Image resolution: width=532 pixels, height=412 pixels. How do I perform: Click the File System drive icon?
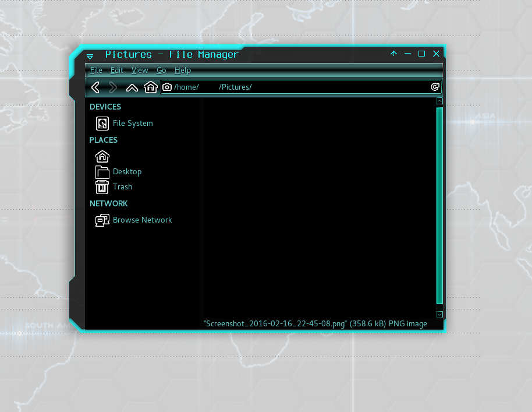pyautogui.click(x=102, y=124)
